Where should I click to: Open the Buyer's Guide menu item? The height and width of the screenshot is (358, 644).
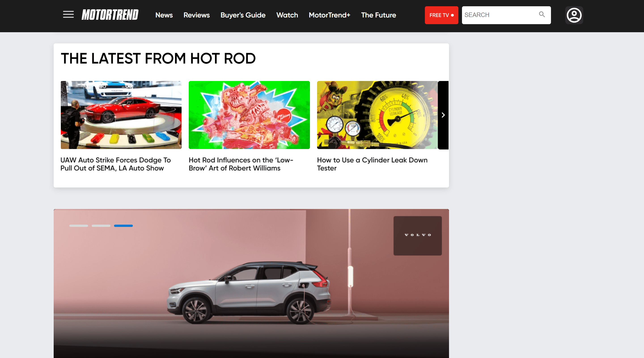[x=243, y=15]
